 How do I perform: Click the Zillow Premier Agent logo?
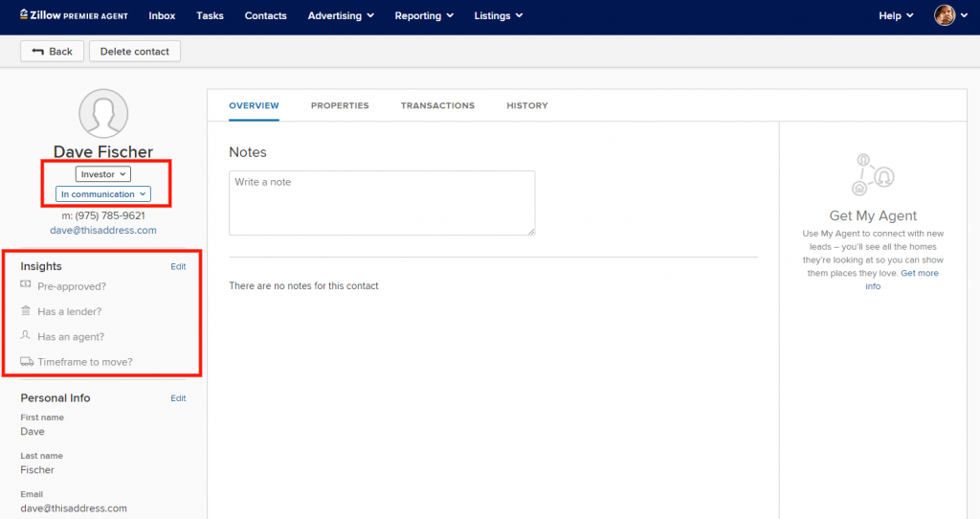point(74,15)
